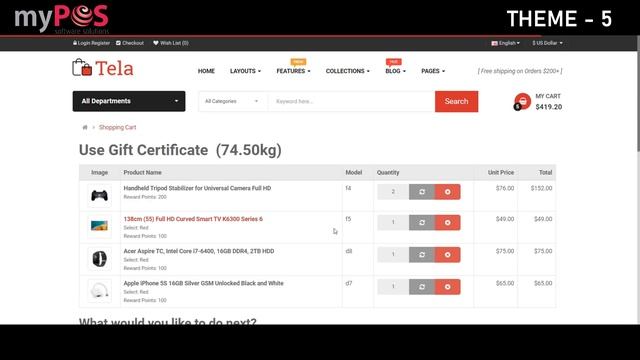Open the Acer Aspire smartwatch thumbnail
The height and width of the screenshot is (360, 640).
[x=99, y=259]
